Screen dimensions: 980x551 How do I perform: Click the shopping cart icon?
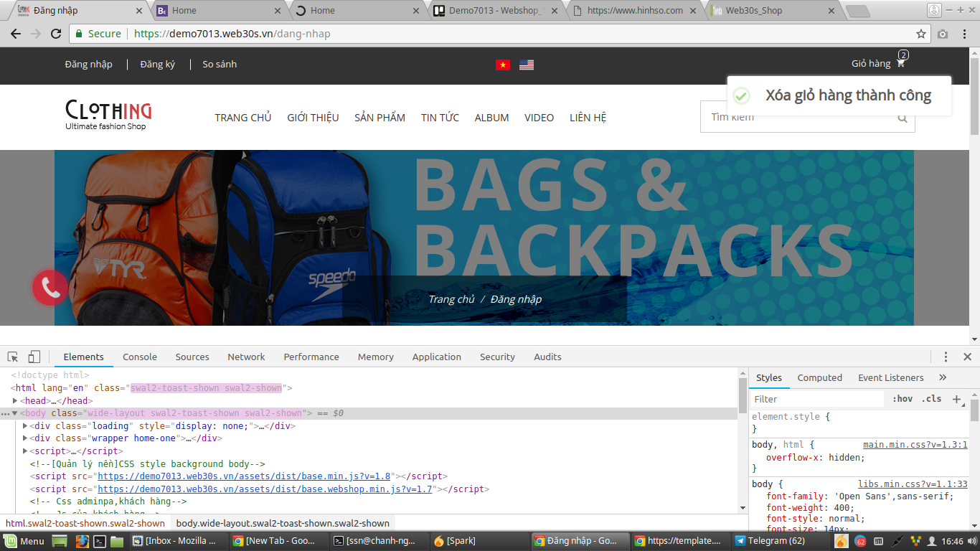pos(900,63)
